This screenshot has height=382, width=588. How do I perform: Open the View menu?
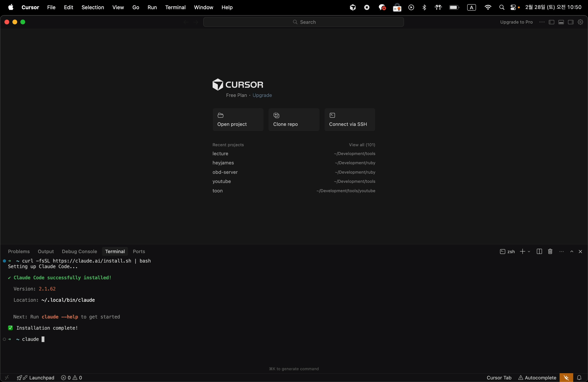click(118, 7)
